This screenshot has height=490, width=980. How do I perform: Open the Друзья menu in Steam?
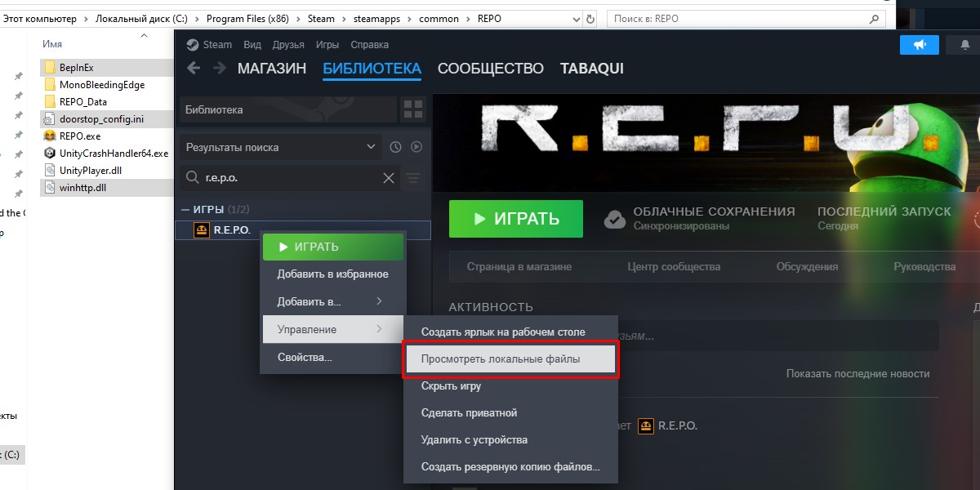(288, 45)
